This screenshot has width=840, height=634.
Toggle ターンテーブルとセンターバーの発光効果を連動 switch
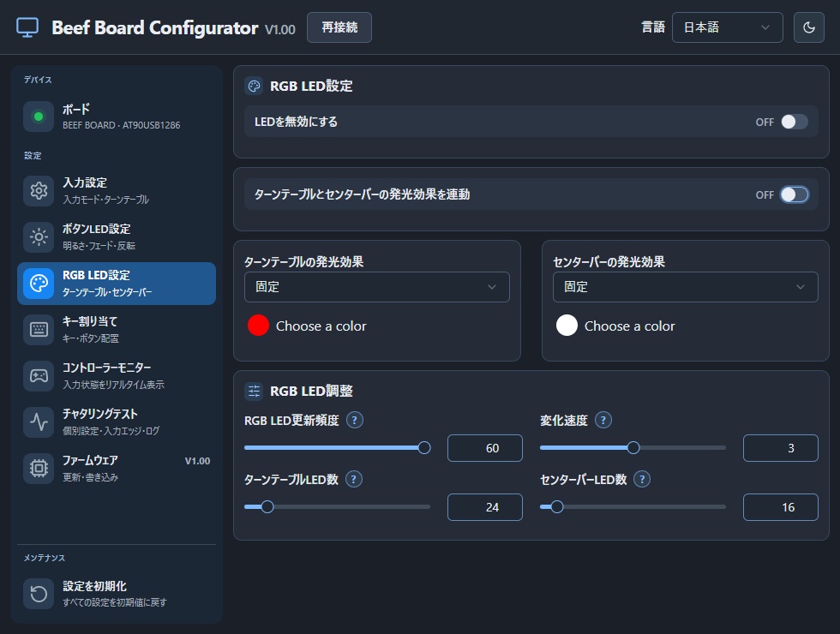point(795,194)
